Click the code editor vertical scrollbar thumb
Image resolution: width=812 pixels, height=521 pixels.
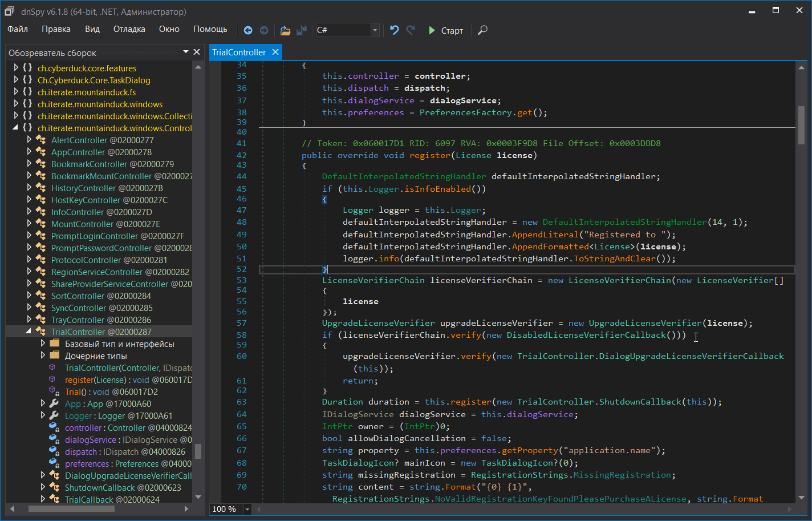point(801,126)
